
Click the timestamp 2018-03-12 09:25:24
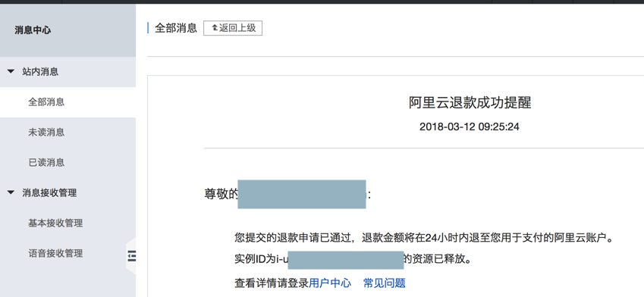[x=470, y=127]
